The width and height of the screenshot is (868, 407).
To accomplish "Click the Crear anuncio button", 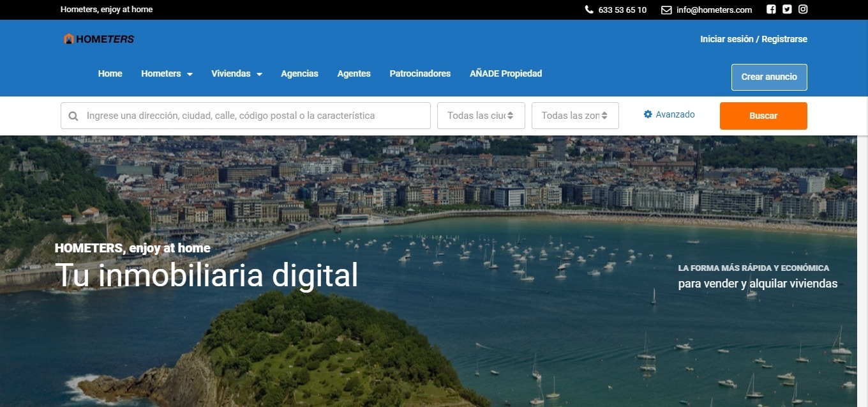I will 768,77.
